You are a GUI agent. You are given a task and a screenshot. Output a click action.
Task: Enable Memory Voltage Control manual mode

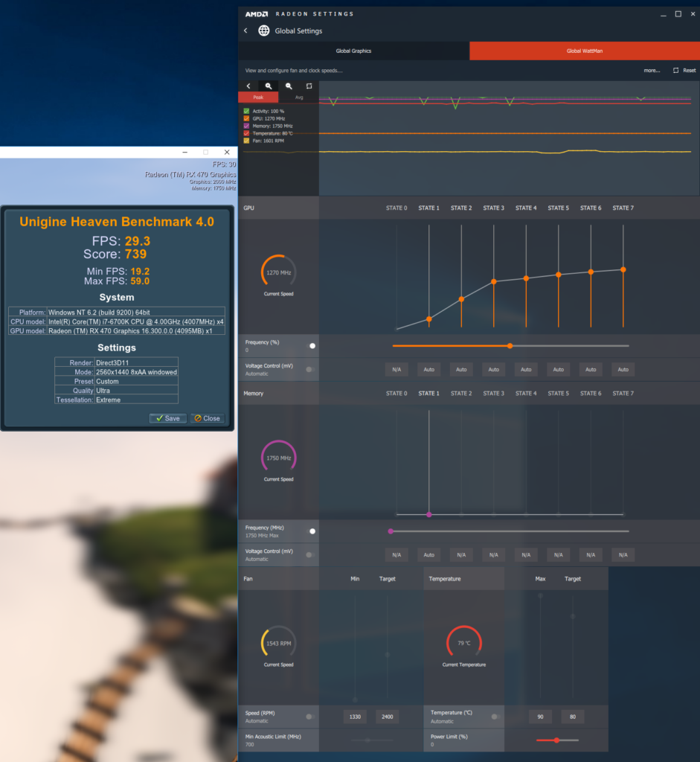coord(310,554)
